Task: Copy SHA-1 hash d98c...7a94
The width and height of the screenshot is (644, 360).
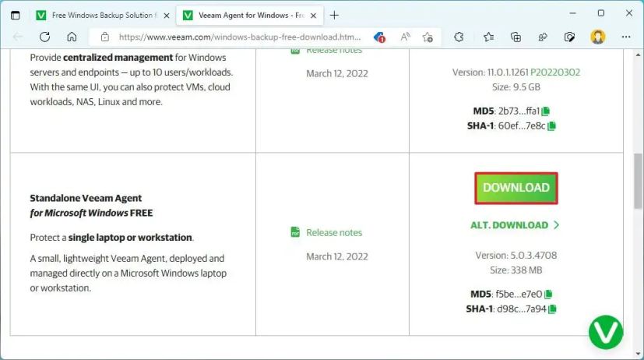Action: click(x=552, y=309)
